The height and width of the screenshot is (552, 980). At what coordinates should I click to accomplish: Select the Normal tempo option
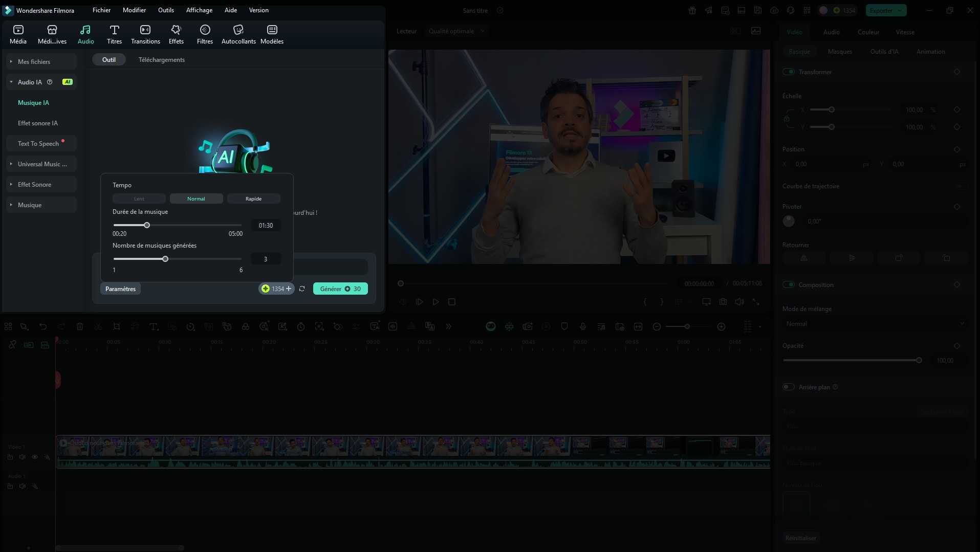[x=196, y=198]
